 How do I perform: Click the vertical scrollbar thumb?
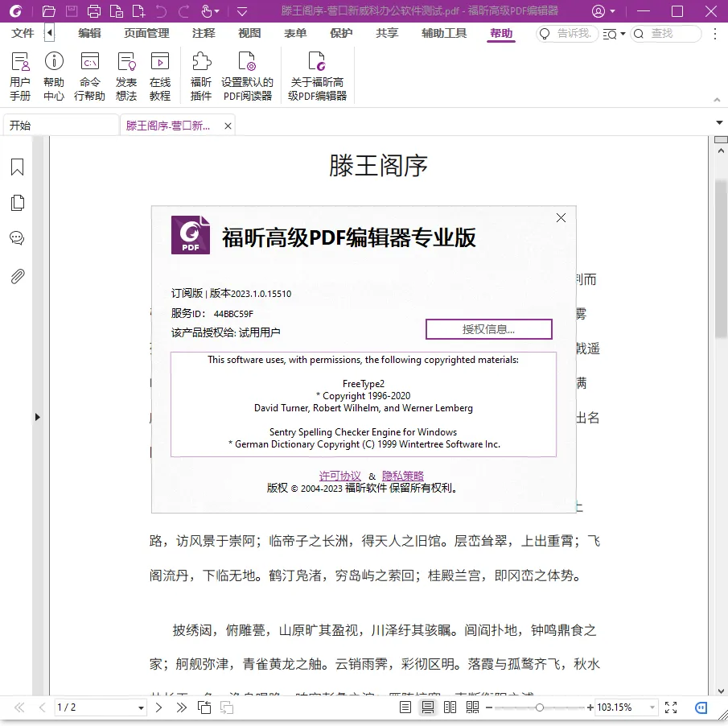[x=721, y=258]
